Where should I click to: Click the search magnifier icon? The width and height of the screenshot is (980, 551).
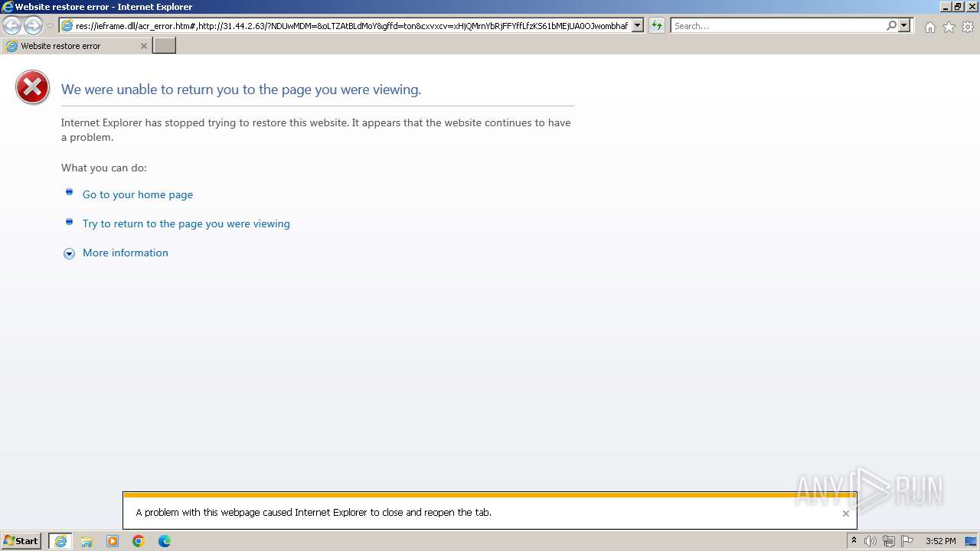[891, 26]
